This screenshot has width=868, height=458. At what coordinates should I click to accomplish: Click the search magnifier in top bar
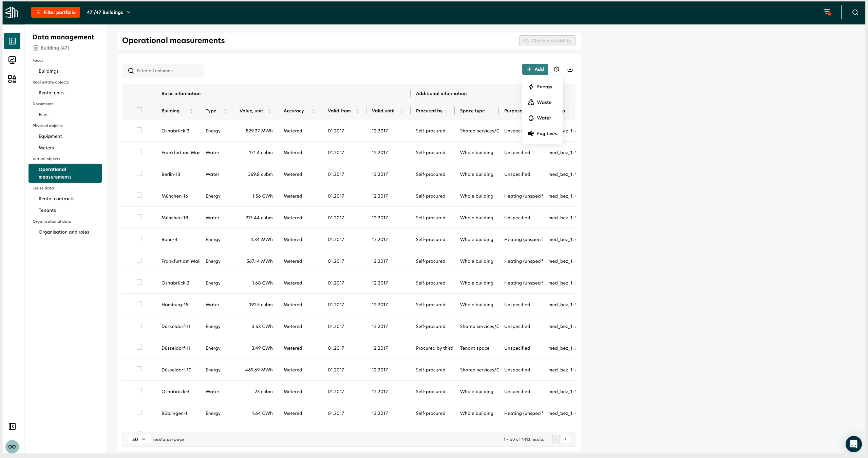855,12
